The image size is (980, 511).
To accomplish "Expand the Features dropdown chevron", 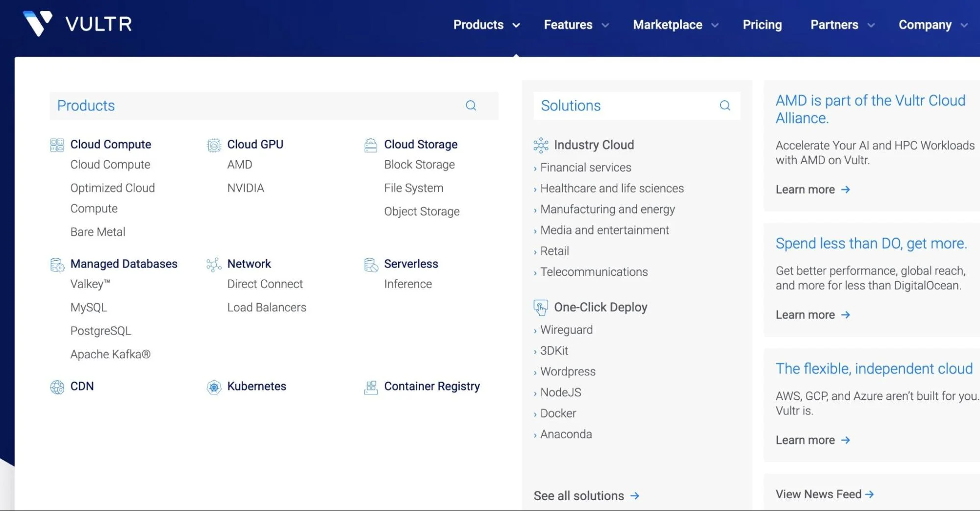I will 605,25.
